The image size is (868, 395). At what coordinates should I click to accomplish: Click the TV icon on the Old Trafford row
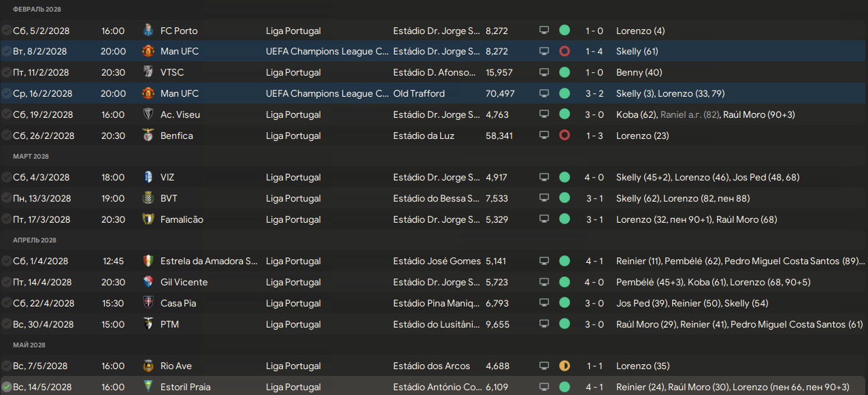click(x=544, y=93)
